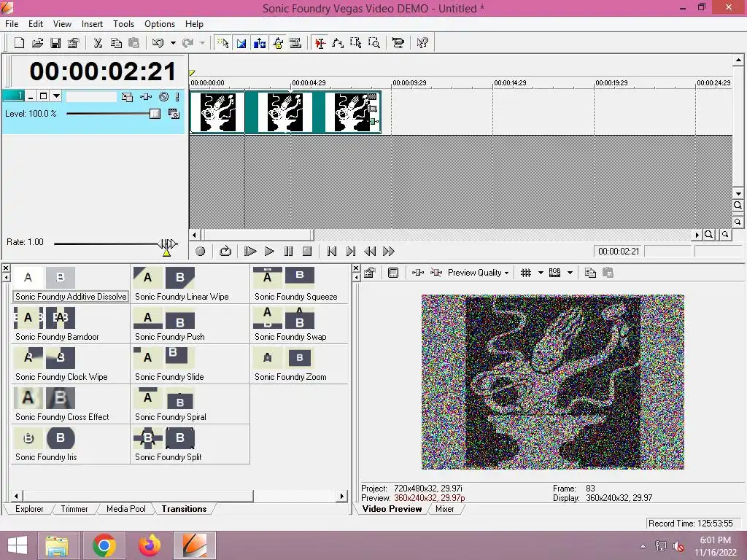Cut selection with the scissors icon
Image resolution: width=747 pixels, height=560 pixels.
[x=98, y=43]
